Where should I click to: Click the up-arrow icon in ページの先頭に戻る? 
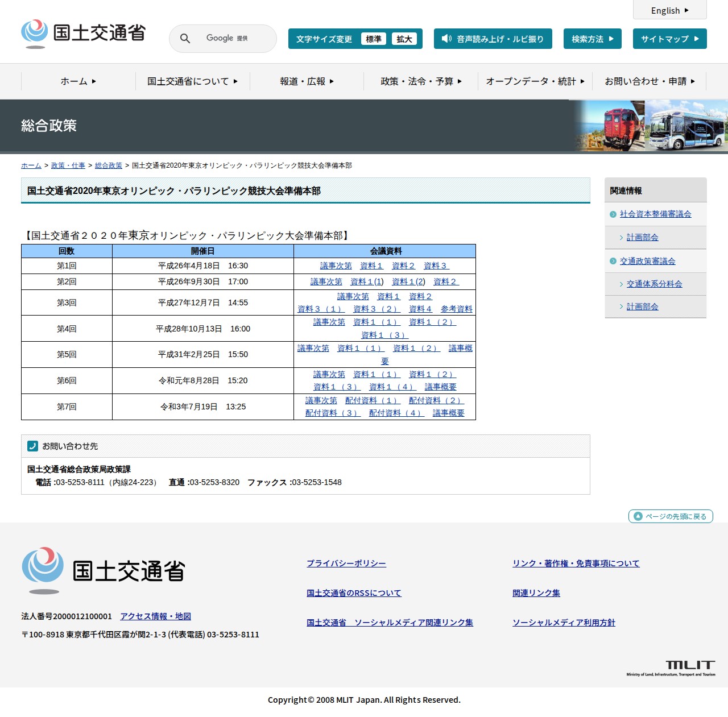(638, 516)
